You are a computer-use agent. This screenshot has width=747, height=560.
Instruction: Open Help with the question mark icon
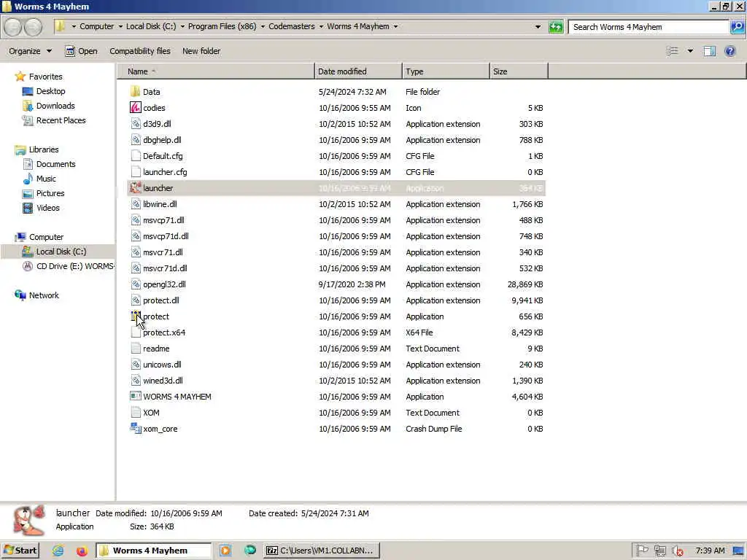coord(729,51)
